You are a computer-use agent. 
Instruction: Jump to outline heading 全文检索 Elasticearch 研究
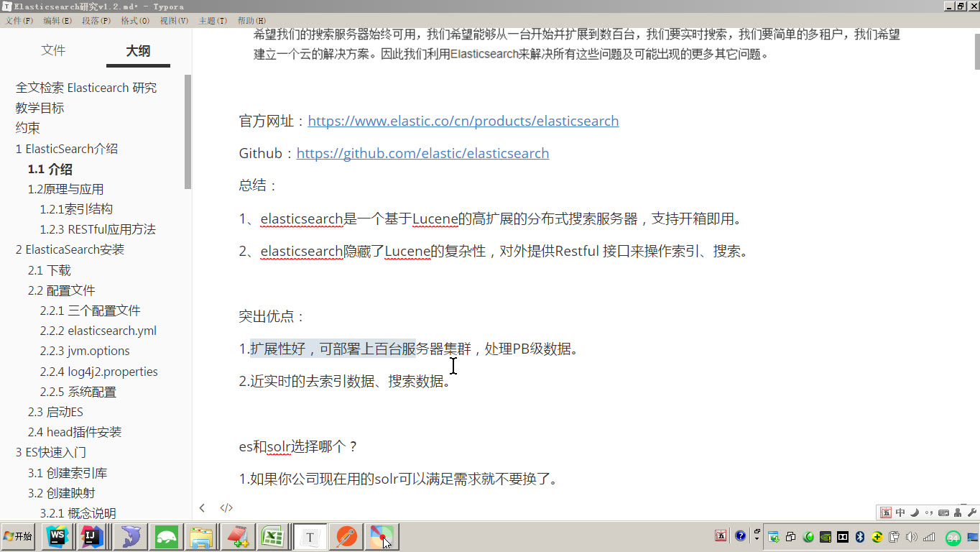point(86,88)
